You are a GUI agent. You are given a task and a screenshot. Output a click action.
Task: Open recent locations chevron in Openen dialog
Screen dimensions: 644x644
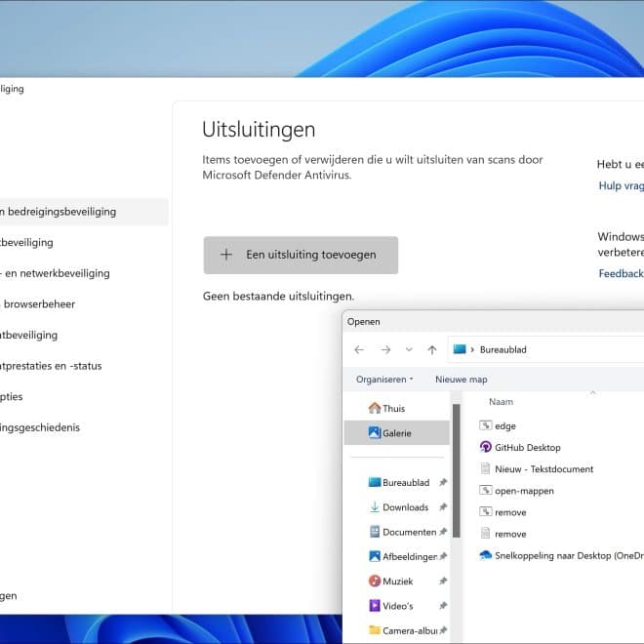pyautogui.click(x=409, y=349)
